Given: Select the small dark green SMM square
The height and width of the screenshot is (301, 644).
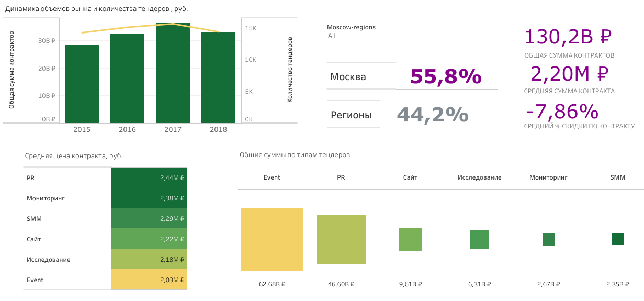Looking at the screenshot, I should (x=618, y=239).
